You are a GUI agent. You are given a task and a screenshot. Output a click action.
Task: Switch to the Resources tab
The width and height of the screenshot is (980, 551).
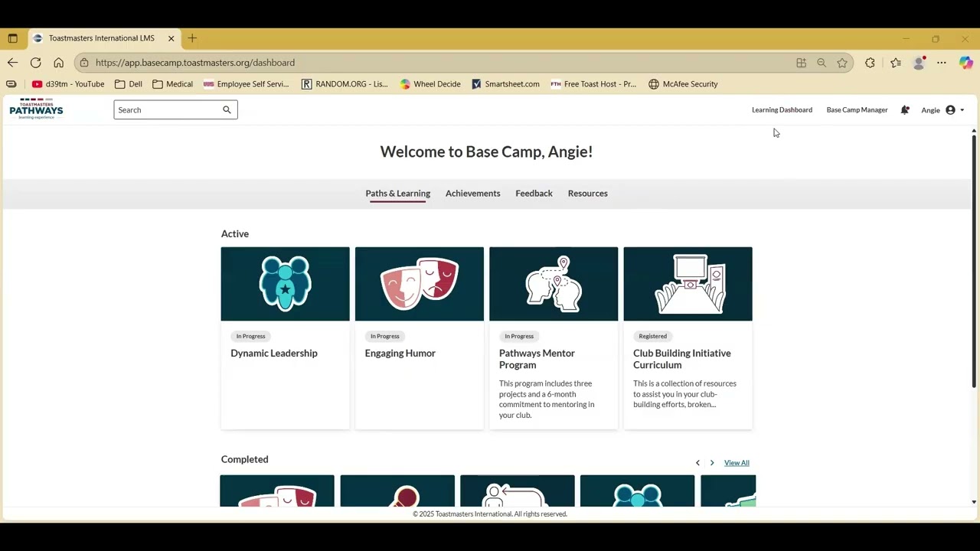pyautogui.click(x=588, y=194)
